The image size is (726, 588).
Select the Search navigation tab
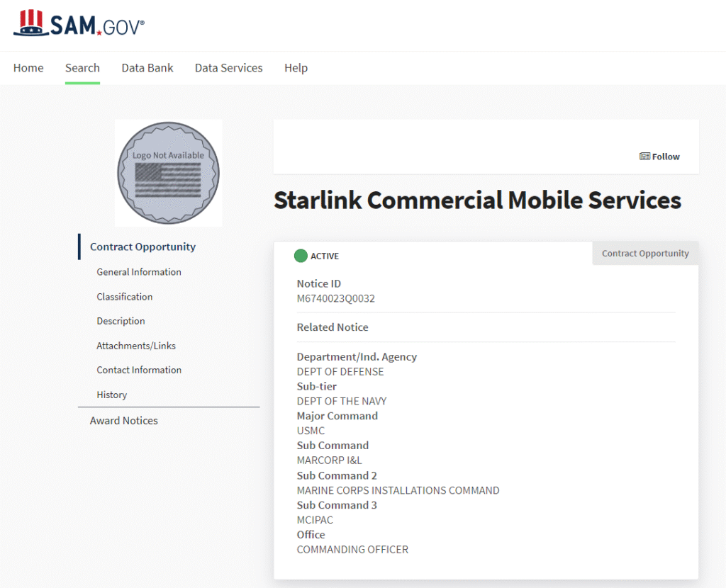point(82,68)
